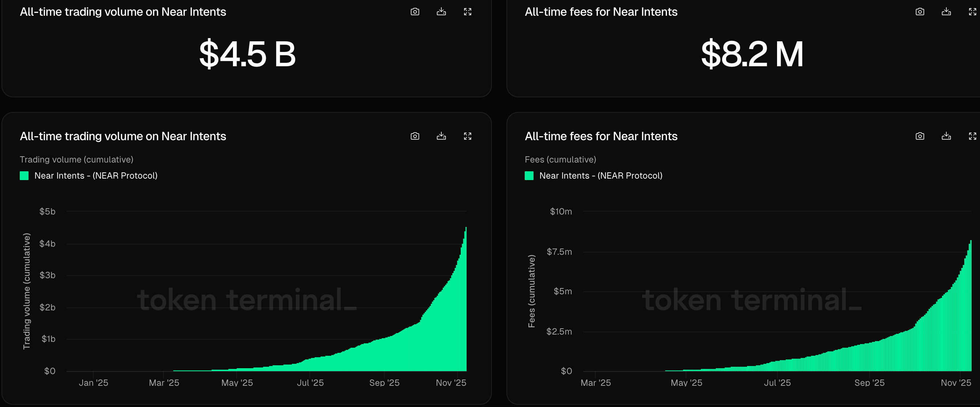Click the $8.2 M total fees figure
This screenshot has width=980, height=407.
[x=752, y=54]
